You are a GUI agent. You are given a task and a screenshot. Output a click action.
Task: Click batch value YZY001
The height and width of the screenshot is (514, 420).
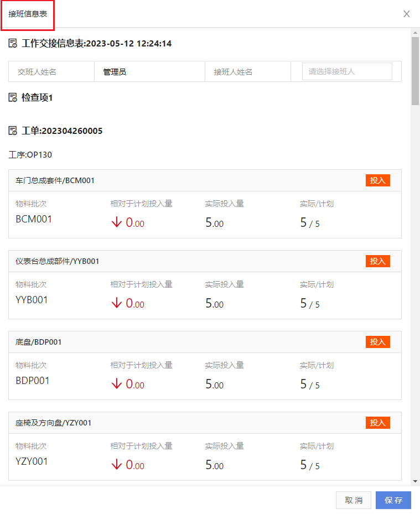32,461
